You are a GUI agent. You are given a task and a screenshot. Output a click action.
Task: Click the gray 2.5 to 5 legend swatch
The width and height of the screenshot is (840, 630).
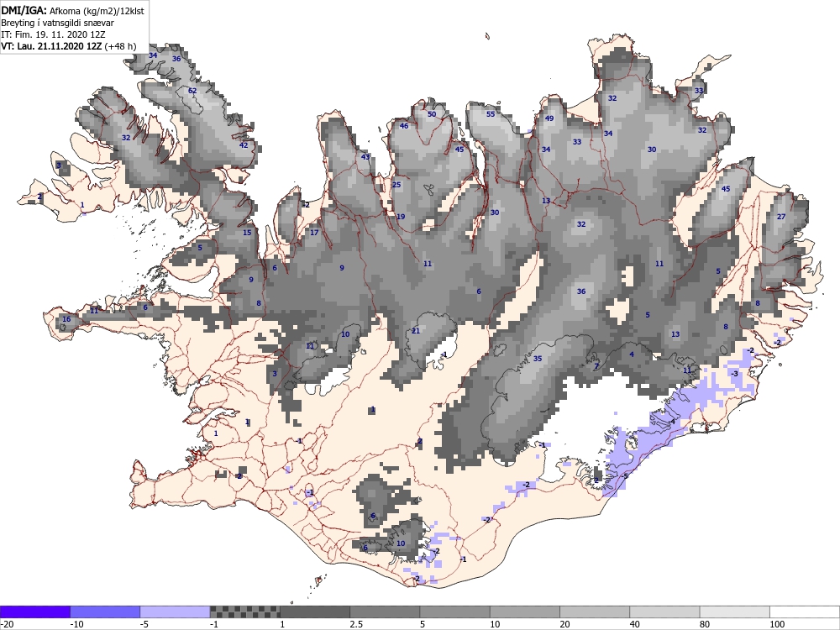386,612
